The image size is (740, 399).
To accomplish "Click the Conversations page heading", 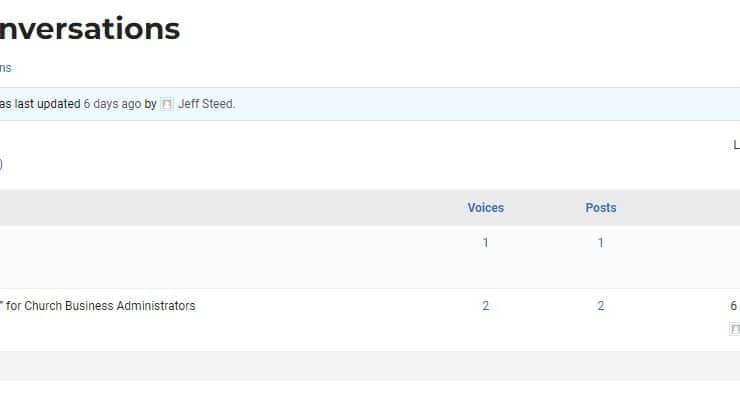I will point(90,29).
